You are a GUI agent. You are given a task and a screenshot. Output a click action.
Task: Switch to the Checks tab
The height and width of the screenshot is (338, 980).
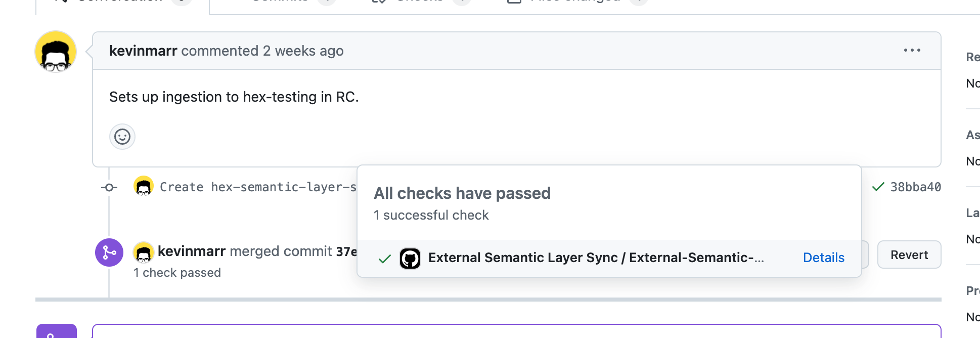(421, 1)
